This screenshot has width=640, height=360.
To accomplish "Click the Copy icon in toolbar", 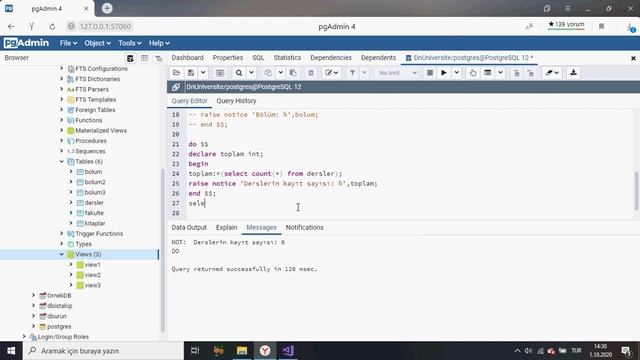I will coord(268,73).
